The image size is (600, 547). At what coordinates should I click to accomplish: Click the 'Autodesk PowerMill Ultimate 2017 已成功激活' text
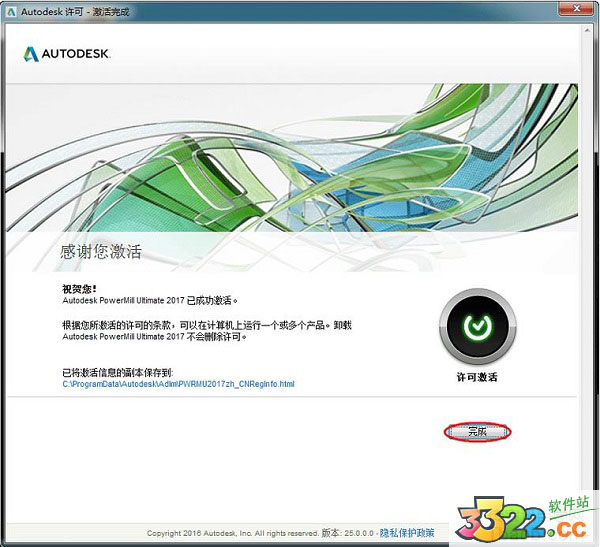point(150,300)
